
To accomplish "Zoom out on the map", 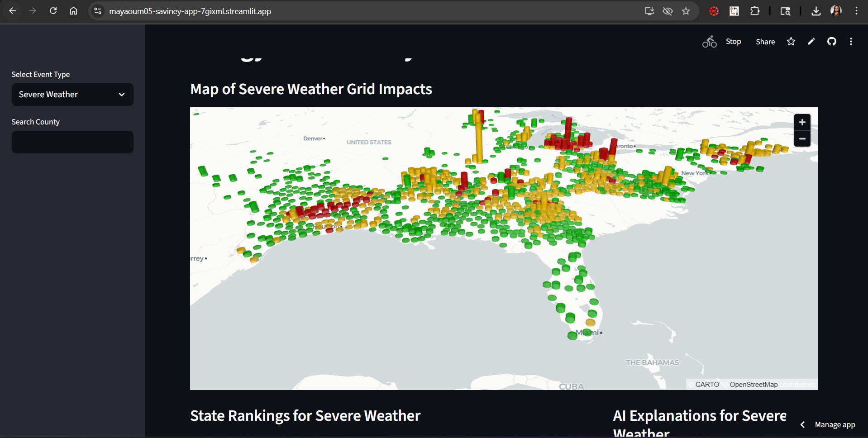I will (x=802, y=138).
